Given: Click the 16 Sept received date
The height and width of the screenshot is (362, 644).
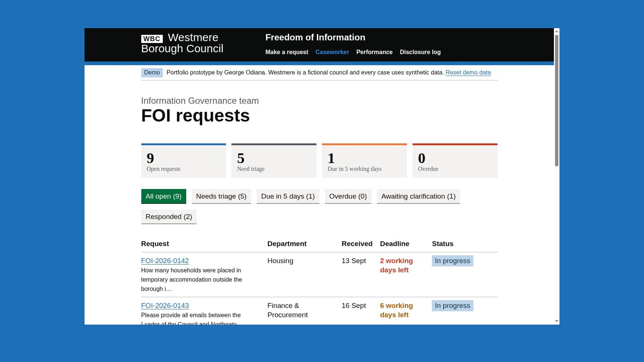Looking at the screenshot, I should click(354, 306).
